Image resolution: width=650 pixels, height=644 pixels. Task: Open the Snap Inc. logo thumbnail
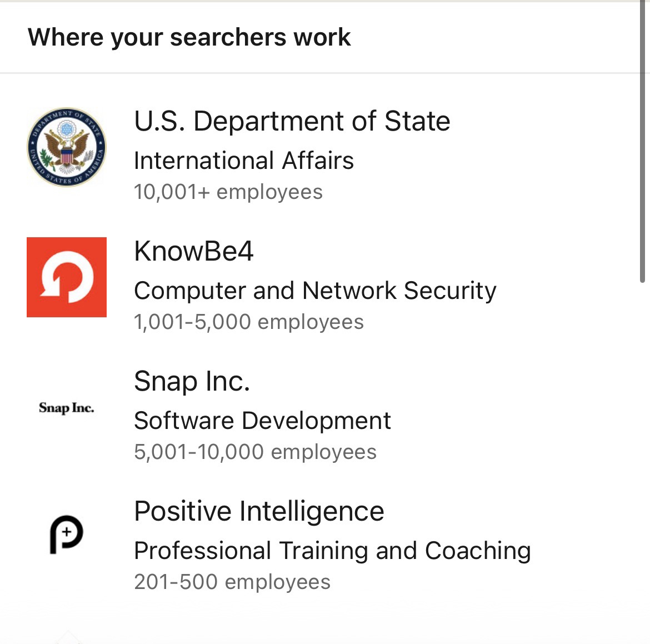(67, 408)
